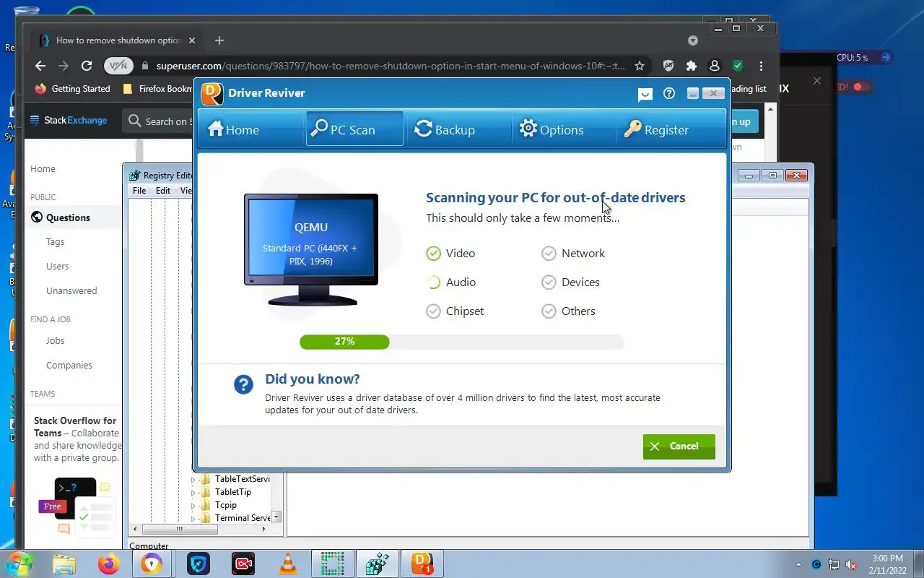Open the Driver Reviver taskbar icon

tap(422, 564)
